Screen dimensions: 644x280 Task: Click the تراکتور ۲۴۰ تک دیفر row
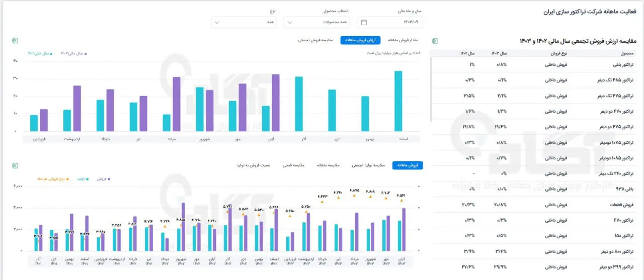[535, 174]
